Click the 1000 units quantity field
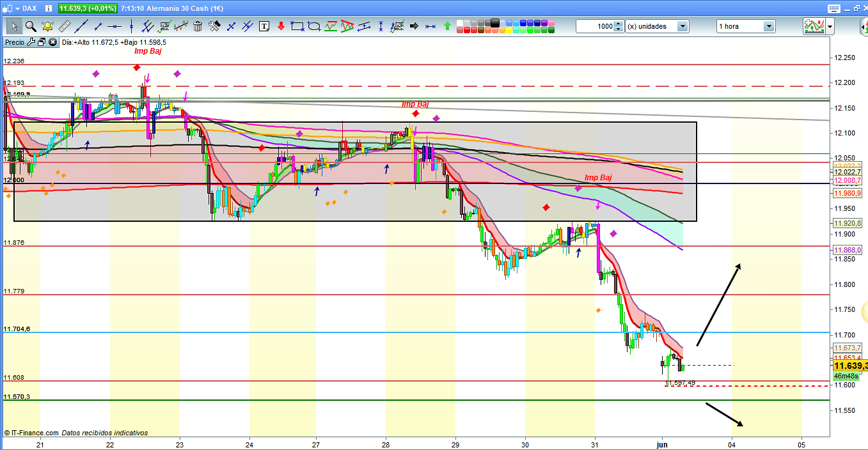This screenshot has height=450, width=868. tap(594, 26)
